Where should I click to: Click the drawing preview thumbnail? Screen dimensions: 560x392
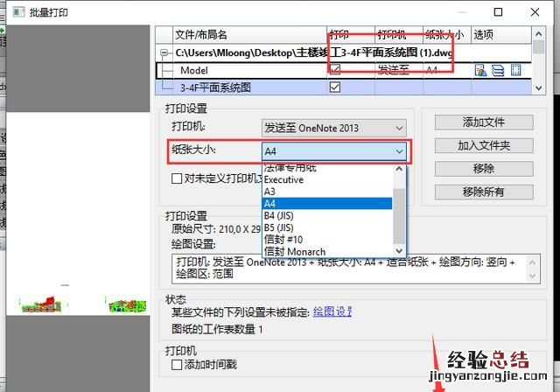coord(78,213)
